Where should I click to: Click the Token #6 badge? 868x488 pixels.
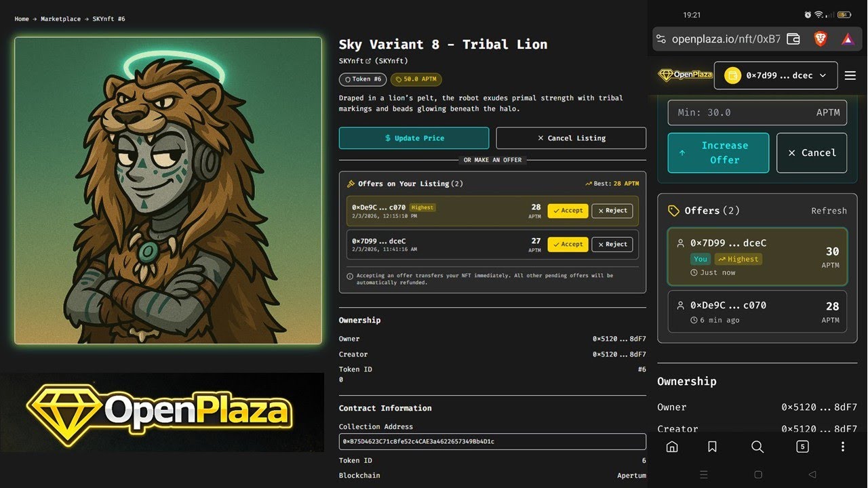click(363, 79)
